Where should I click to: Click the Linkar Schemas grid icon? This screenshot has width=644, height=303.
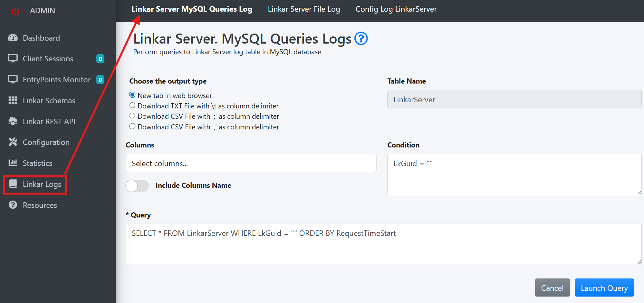pos(13,101)
